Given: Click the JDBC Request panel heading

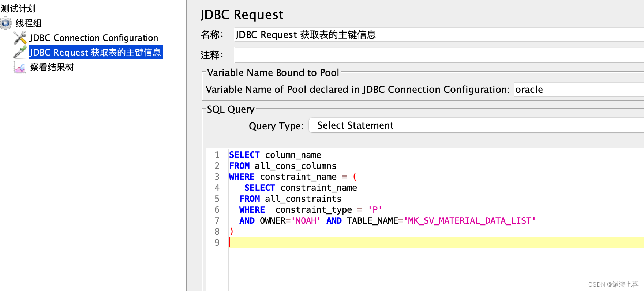Looking at the screenshot, I should click(x=242, y=15).
